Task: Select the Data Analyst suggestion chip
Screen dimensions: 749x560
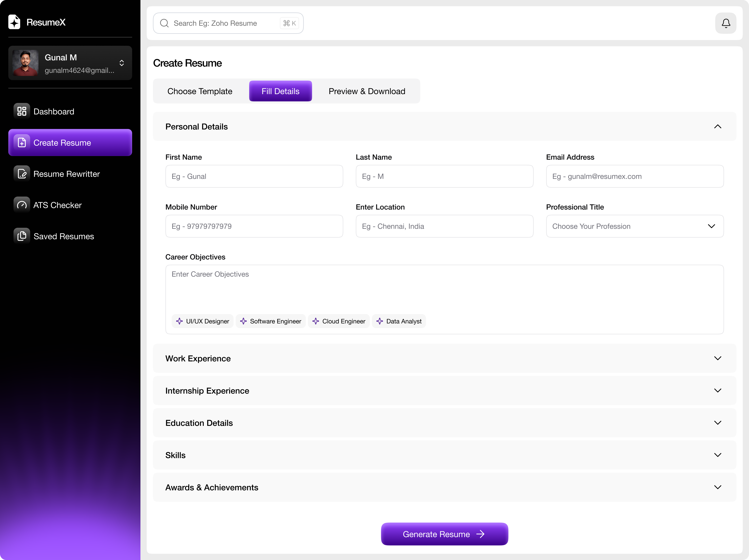Action: click(399, 321)
